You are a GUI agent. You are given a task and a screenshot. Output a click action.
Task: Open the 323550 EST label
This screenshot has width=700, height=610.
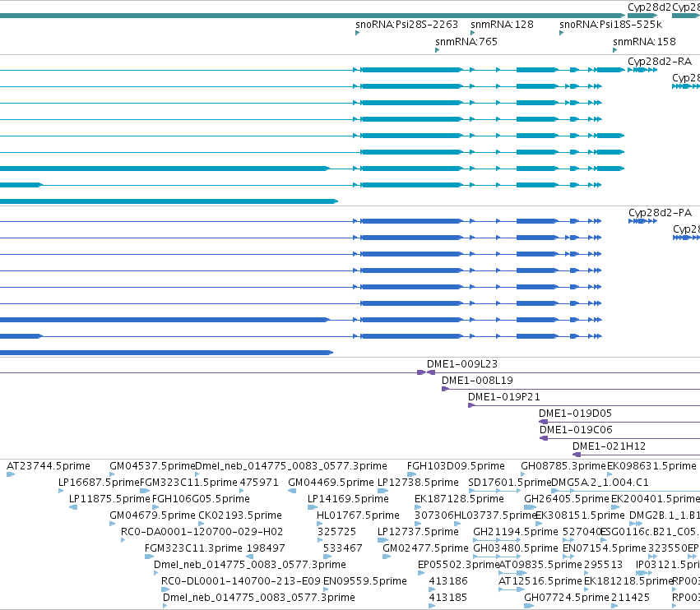pyautogui.click(x=667, y=548)
